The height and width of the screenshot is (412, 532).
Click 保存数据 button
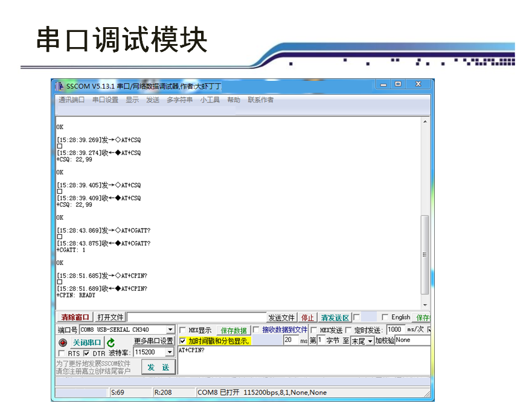click(x=234, y=331)
